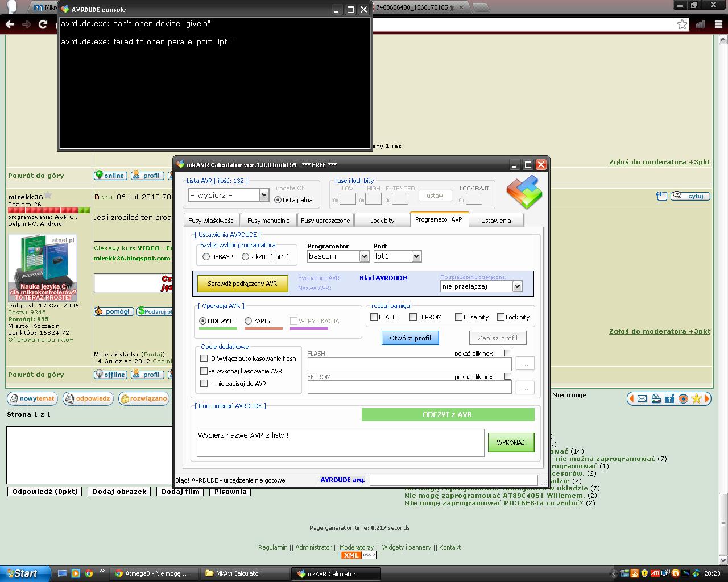
Task: Enable the EEPROM memory checkbox
Action: (413, 317)
